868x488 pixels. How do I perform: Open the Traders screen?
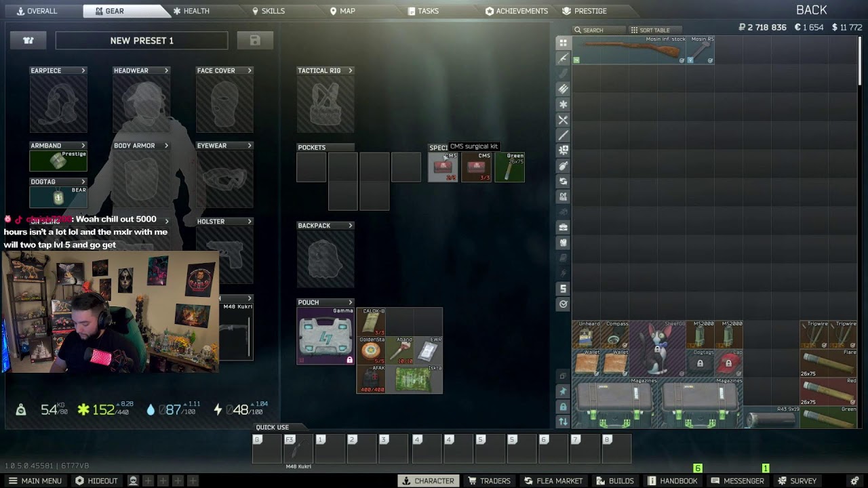pyautogui.click(x=489, y=481)
